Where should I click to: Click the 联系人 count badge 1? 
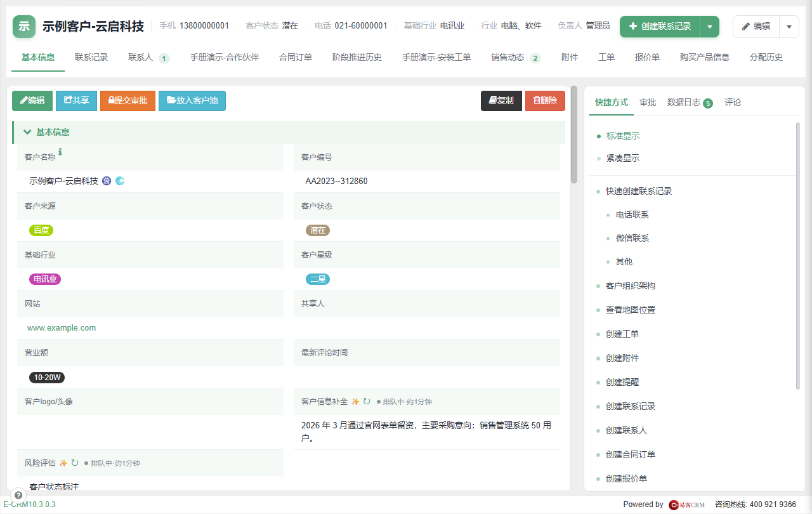(x=164, y=58)
